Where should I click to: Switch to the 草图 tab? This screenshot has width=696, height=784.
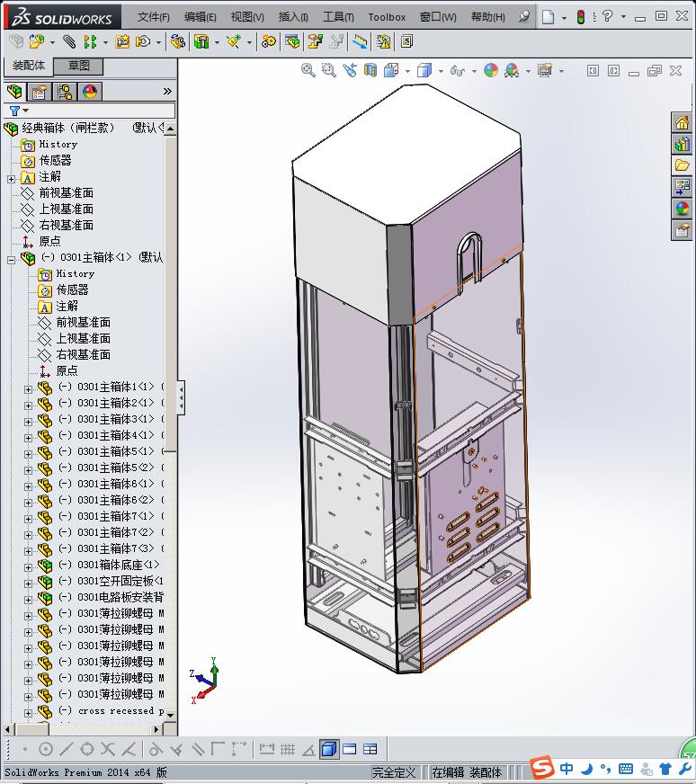point(78,66)
